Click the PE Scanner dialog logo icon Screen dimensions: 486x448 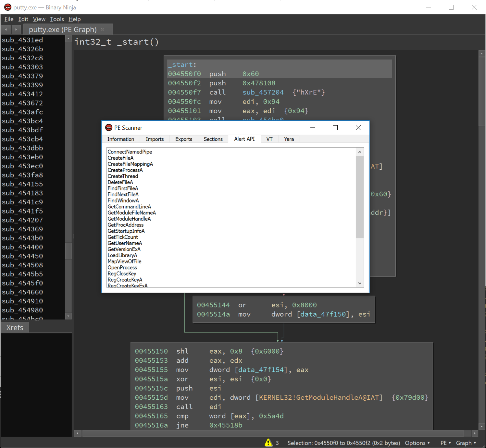109,128
